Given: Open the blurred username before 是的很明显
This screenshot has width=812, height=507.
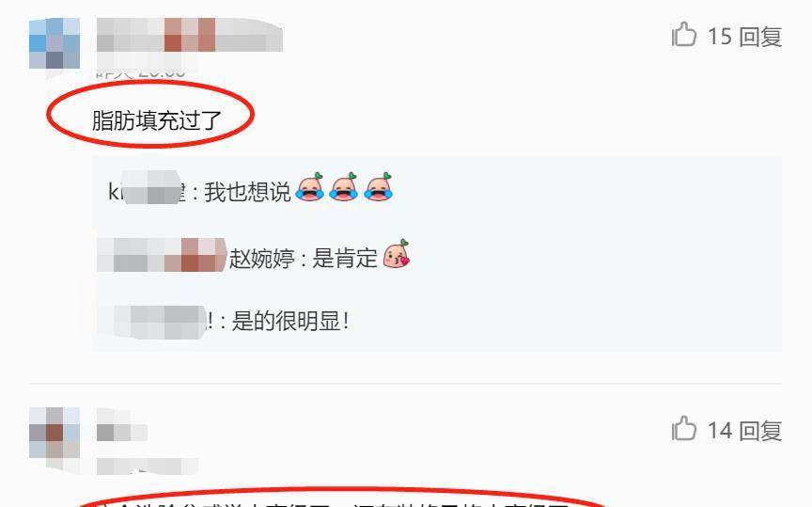Looking at the screenshot, I should coord(155,322).
